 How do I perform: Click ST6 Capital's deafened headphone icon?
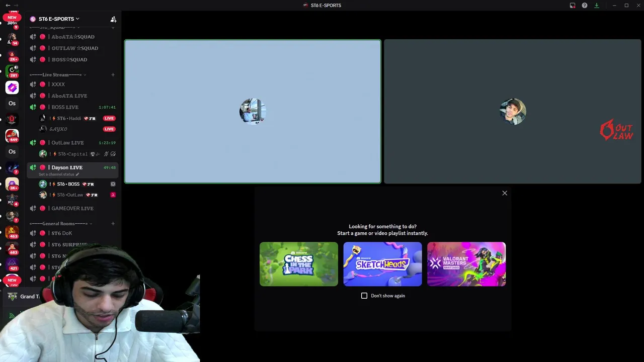113,154
